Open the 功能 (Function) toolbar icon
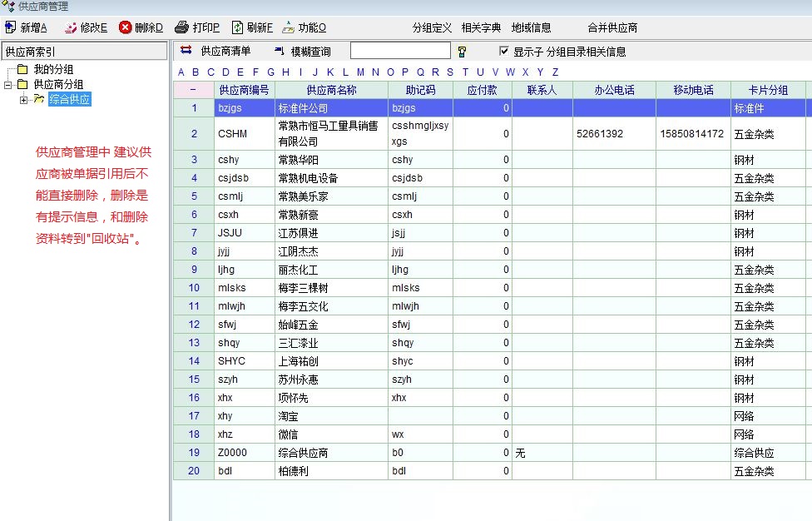Viewport: 812px width, 521px height. pyautogui.click(x=289, y=27)
